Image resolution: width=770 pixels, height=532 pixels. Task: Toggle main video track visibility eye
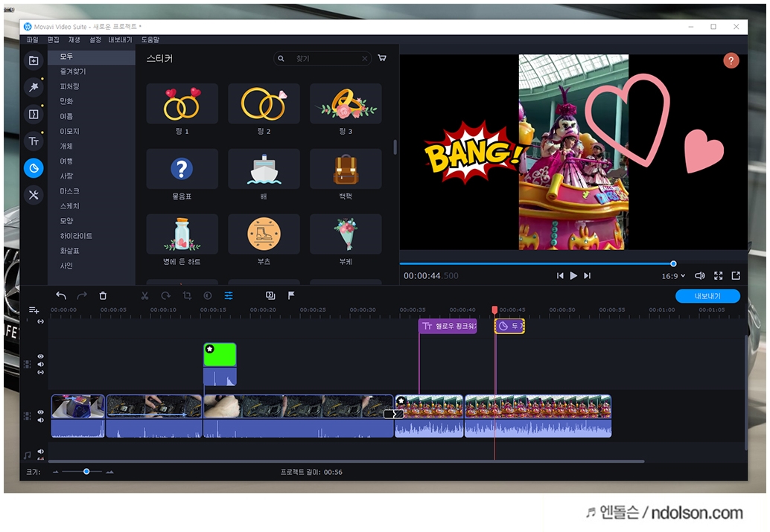(41, 412)
